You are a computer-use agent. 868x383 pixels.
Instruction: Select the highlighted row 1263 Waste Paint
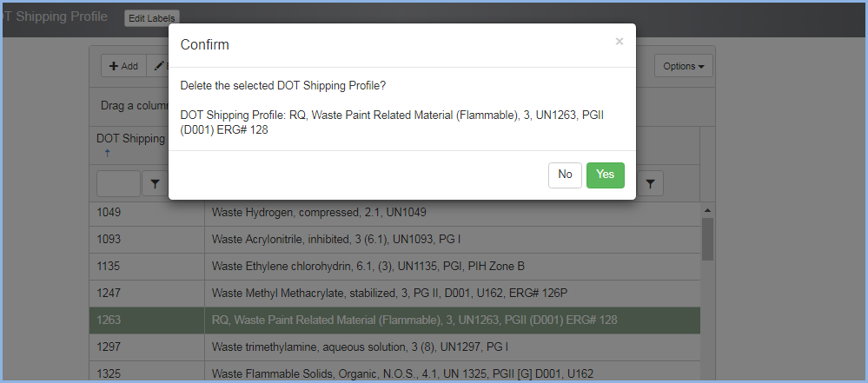pos(394,320)
